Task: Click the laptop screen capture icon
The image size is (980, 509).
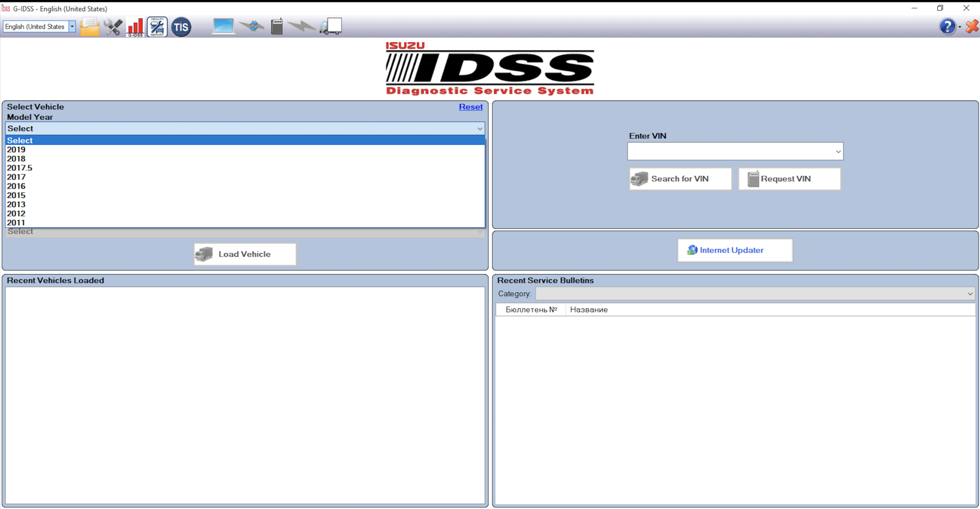Action: coord(223,26)
